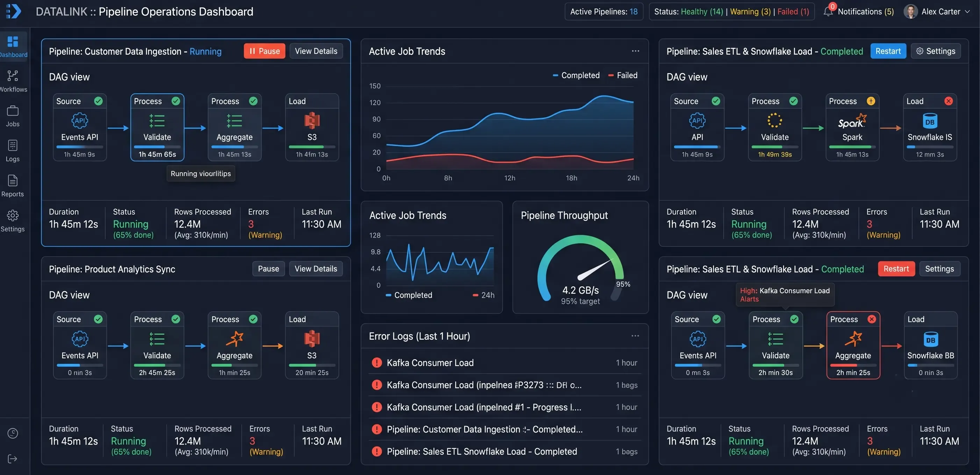Screen dimensions: 980x475
Task: Toggle Completed legend in small trends chart
Action: 409,295
